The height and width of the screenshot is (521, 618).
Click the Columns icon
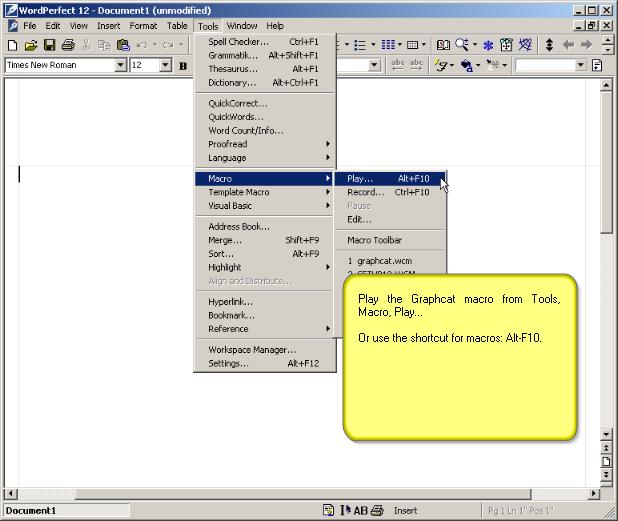click(x=388, y=45)
